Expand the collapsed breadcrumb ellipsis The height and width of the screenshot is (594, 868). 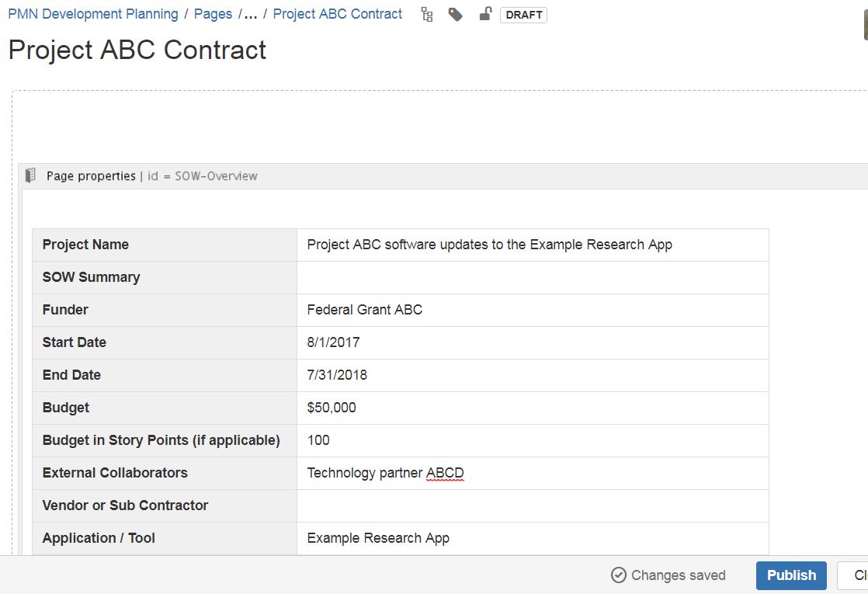tap(251, 14)
